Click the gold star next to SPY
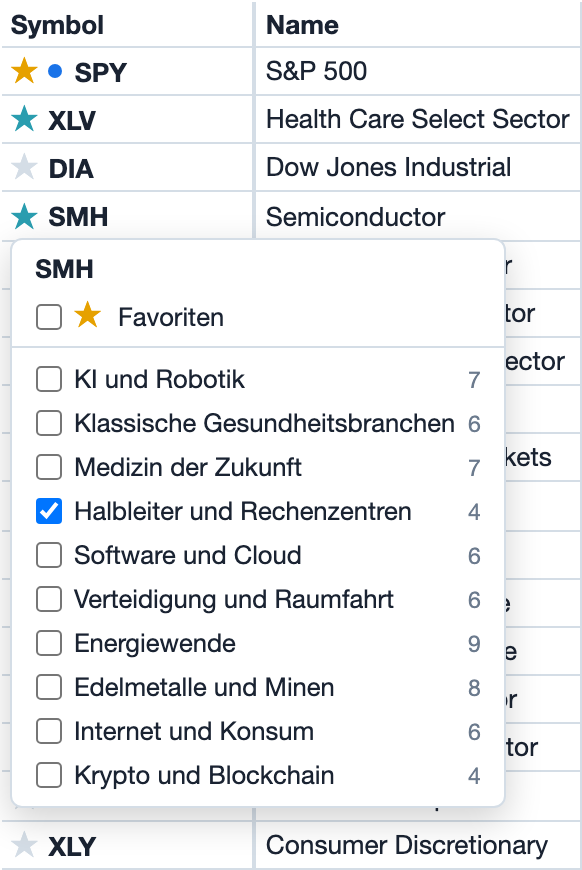 click(24, 71)
